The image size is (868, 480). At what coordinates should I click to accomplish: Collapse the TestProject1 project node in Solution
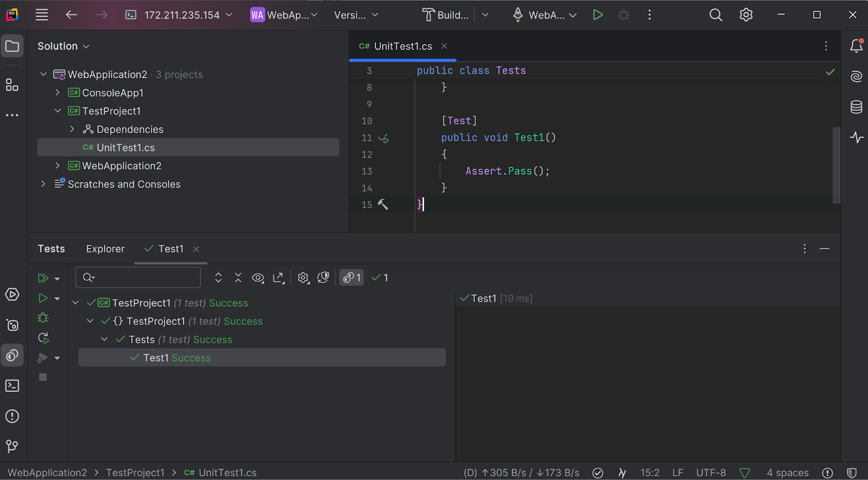pyautogui.click(x=58, y=111)
